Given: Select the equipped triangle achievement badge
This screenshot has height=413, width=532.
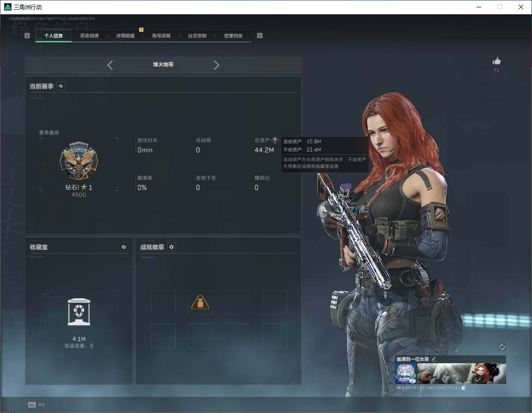Looking at the screenshot, I should pos(200,302).
